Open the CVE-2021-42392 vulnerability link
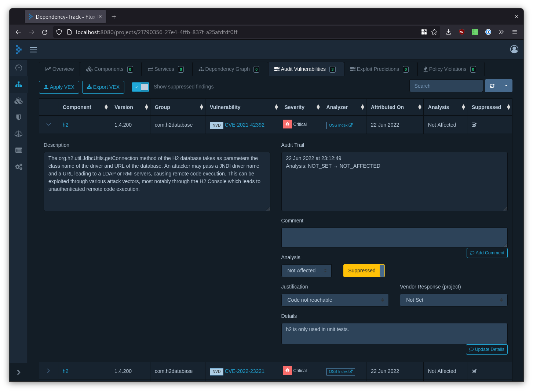The image size is (533, 392). click(x=244, y=125)
